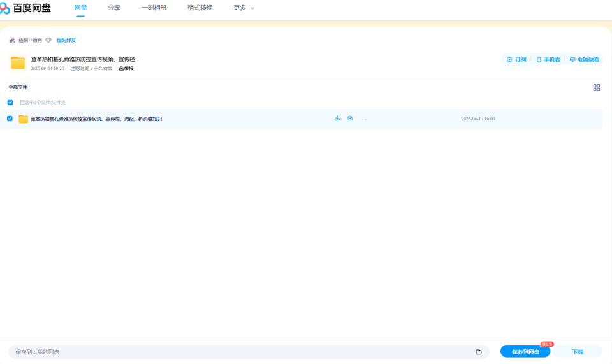Uncheck the select-all files checkbox

[10, 103]
